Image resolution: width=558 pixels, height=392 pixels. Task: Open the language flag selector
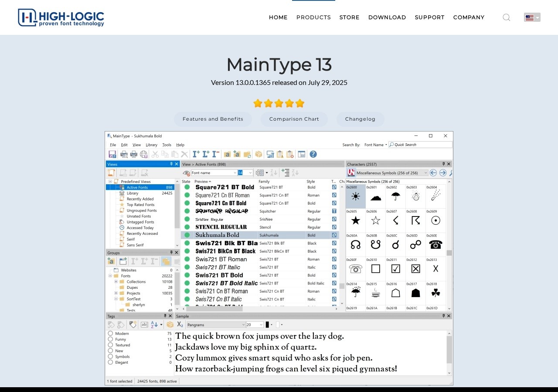tap(532, 17)
